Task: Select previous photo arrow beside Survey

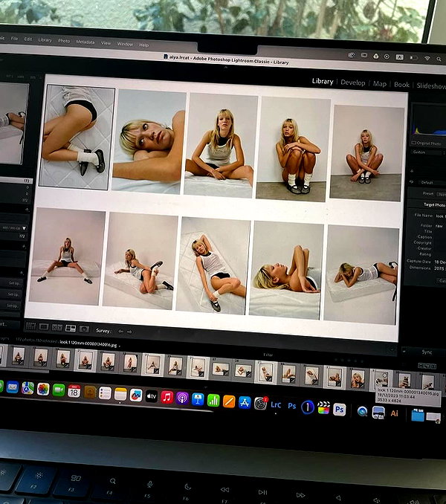Action: (120, 331)
